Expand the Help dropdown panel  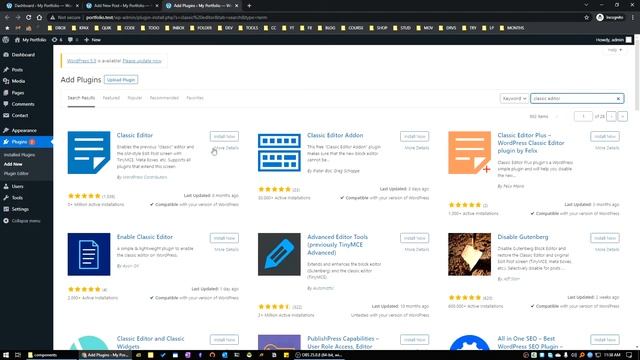pos(615,50)
